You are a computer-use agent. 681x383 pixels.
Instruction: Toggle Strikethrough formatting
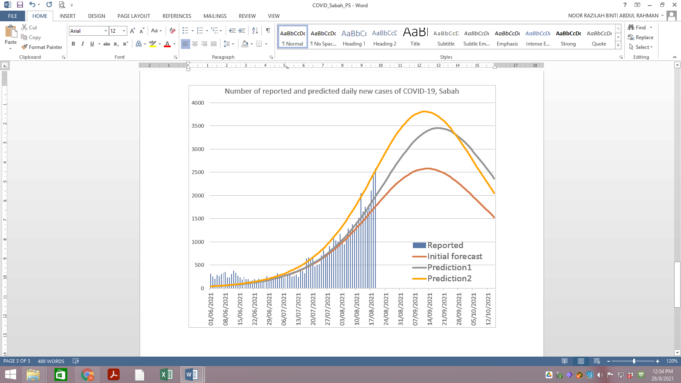pyautogui.click(x=106, y=44)
